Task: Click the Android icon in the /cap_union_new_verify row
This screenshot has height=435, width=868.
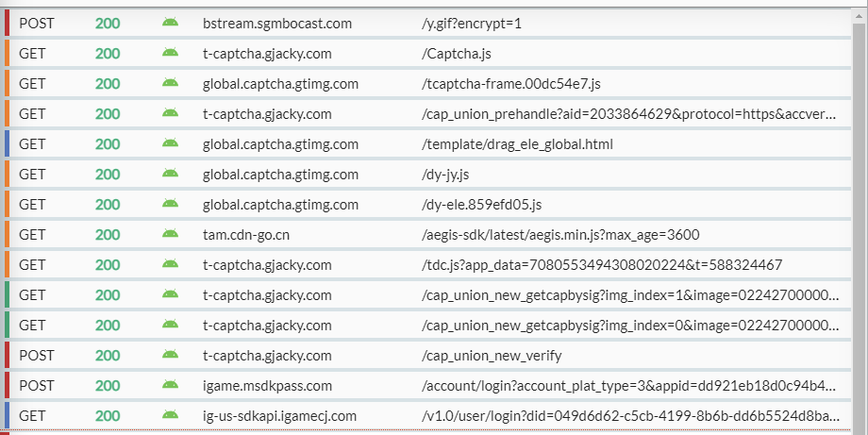Action: pyautogui.click(x=170, y=356)
